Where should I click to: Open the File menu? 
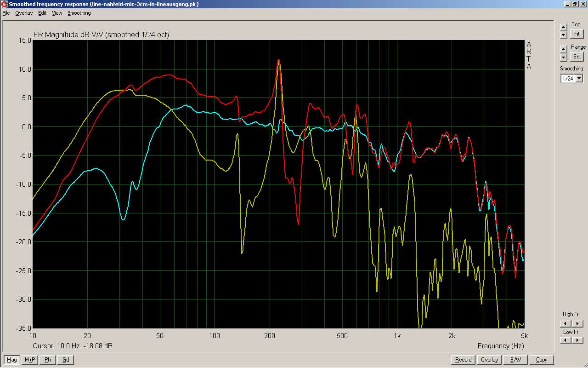pos(6,13)
